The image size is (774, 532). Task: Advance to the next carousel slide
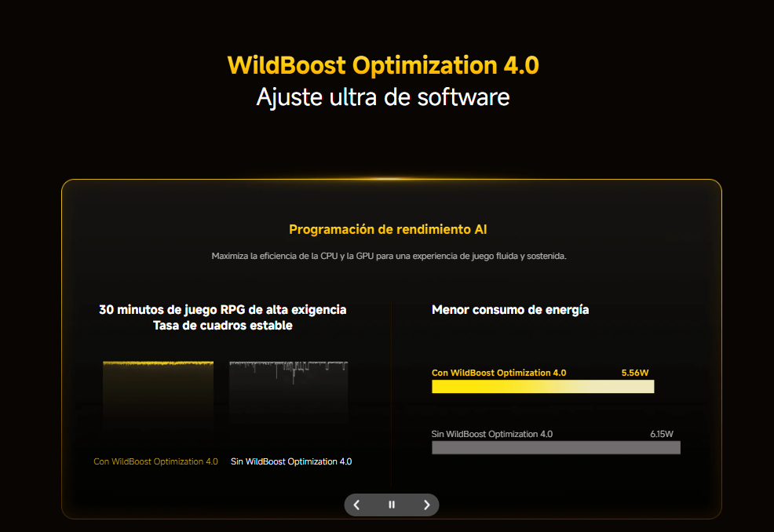pyautogui.click(x=426, y=505)
